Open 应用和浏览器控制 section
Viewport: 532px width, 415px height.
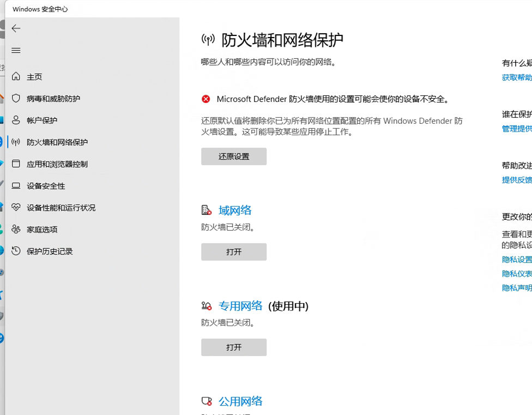pyautogui.click(x=57, y=164)
